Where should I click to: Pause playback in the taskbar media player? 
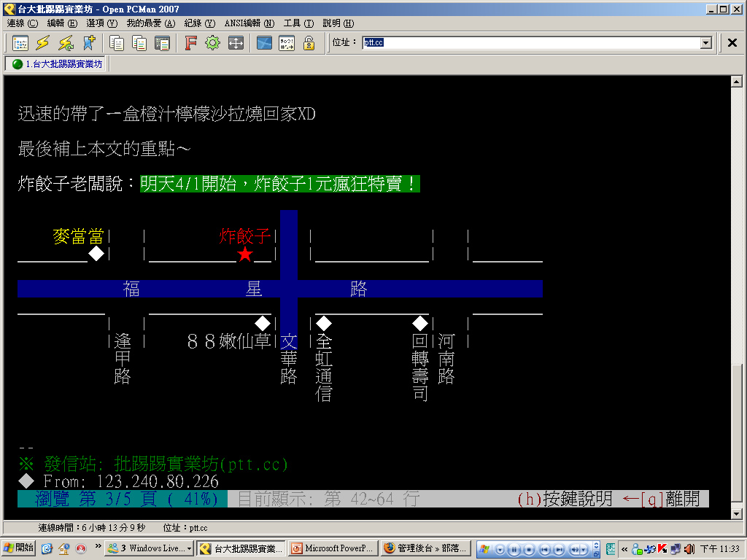514,549
